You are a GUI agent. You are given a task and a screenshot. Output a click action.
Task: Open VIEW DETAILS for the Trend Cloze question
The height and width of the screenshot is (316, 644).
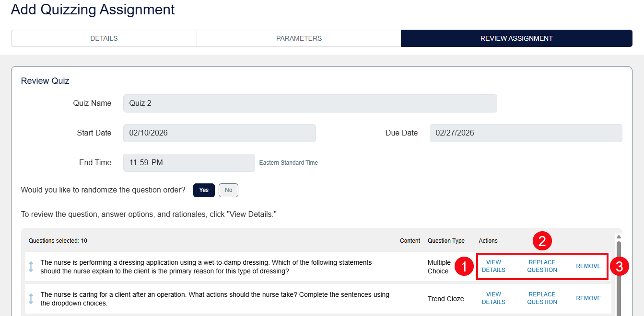[x=493, y=298]
